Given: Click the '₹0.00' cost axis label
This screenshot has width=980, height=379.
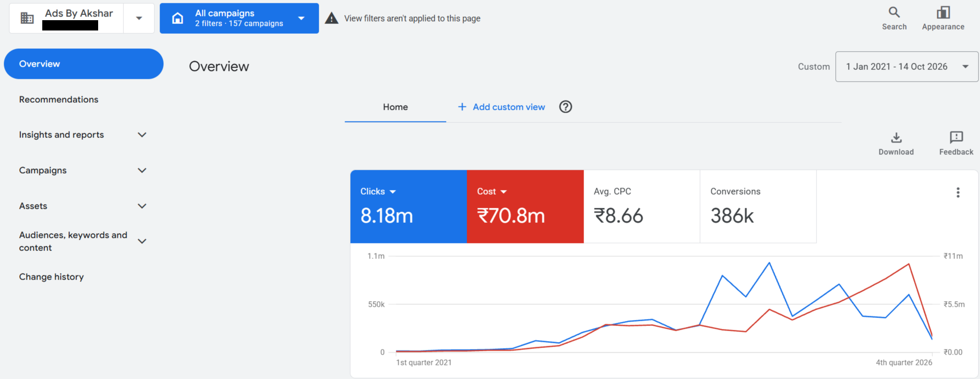Looking at the screenshot, I should coord(953,352).
